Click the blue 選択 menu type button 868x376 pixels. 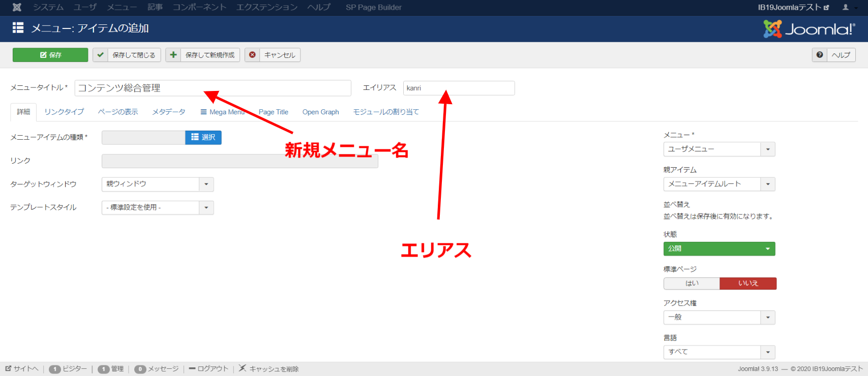point(203,137)
